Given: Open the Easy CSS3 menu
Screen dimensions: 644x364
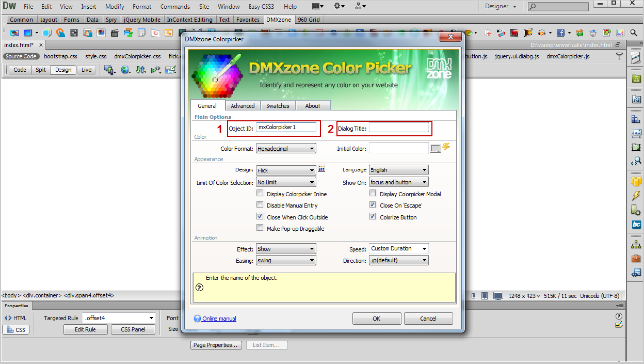Looking at the screenshot, I should pos(261,7).
